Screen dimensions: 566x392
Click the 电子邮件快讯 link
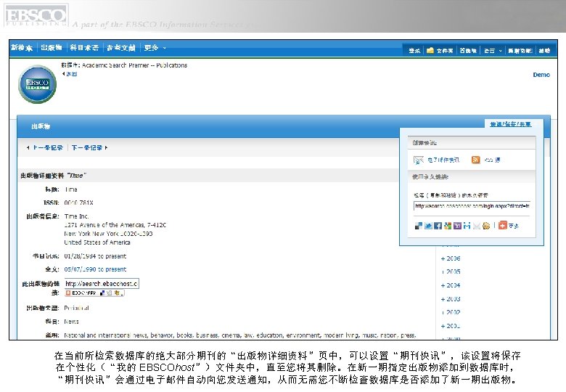[x=443, y=160]
